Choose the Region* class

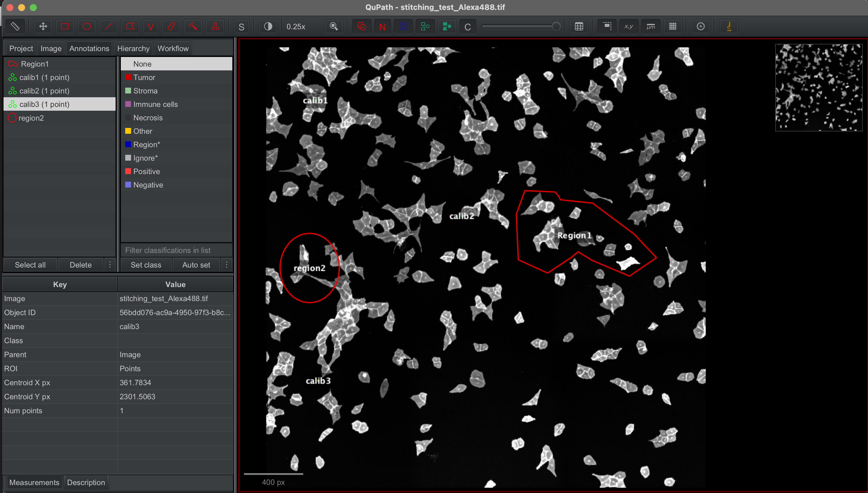pyautogui.click(x=176, y=145)
